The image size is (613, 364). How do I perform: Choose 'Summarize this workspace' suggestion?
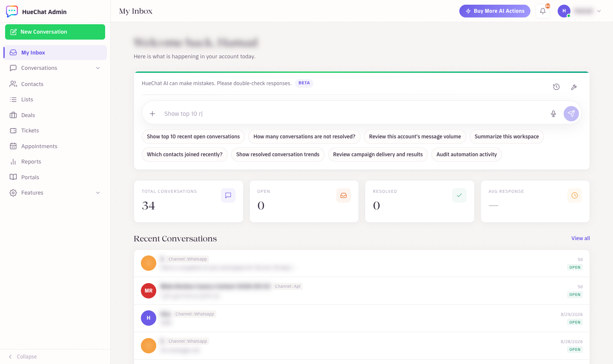[507, 137]
